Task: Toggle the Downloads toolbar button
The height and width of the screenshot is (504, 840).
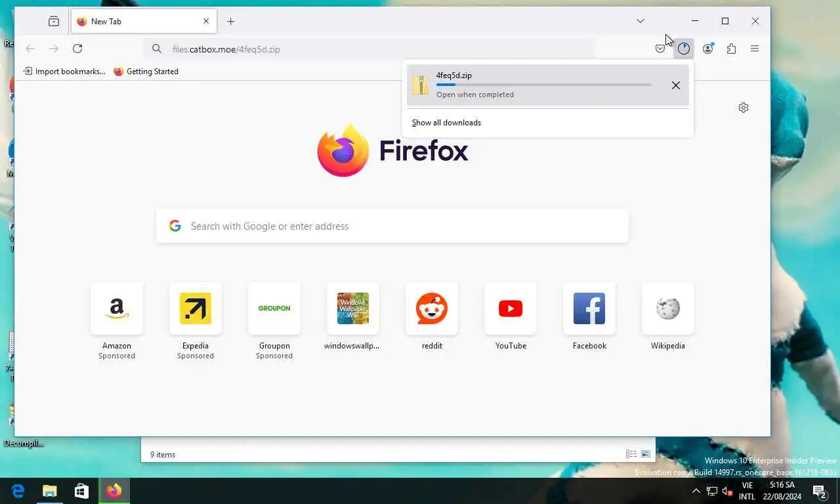Action: pos(684,49)
